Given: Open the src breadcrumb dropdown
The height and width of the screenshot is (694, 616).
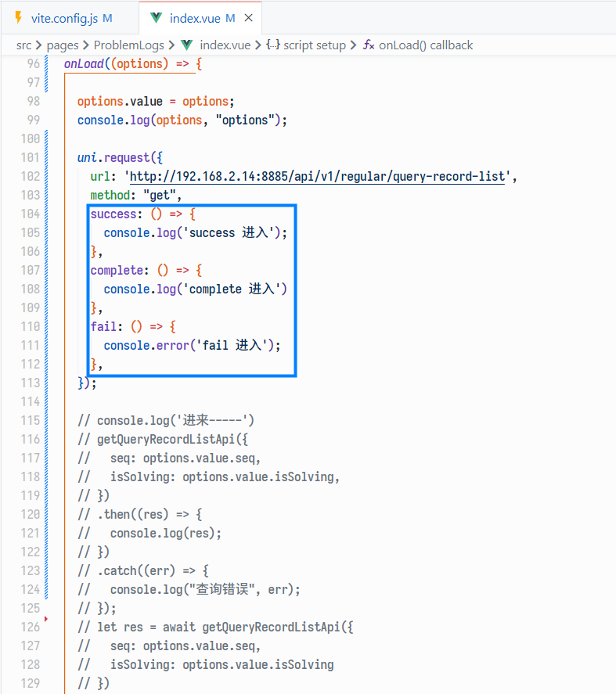Looking at the screenshot, I should [23, 45].
